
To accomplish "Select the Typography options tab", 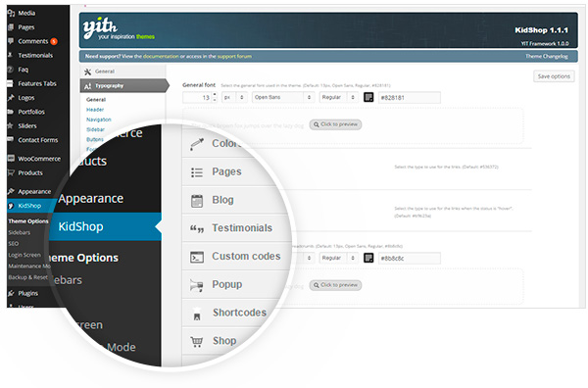I will point(124,86).
